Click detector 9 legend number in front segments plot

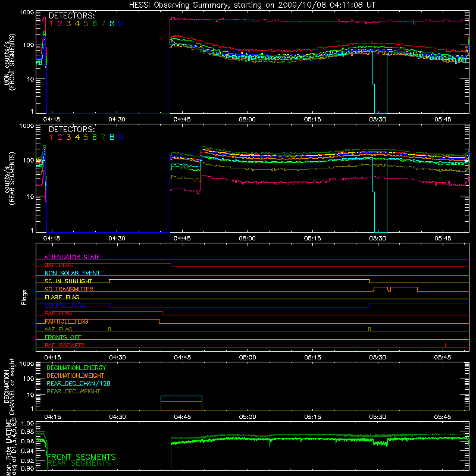coord(121,24)
